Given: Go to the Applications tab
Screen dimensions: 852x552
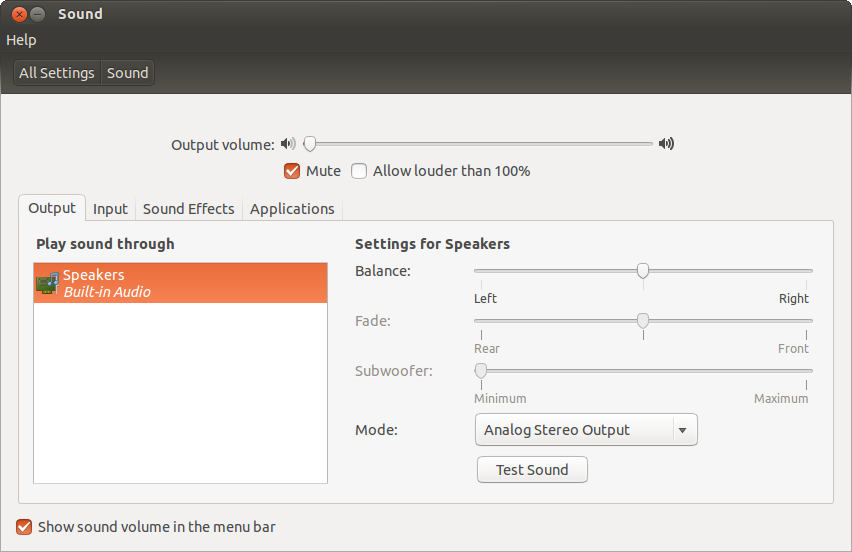Looking at the screenshot, I should 292,209.
